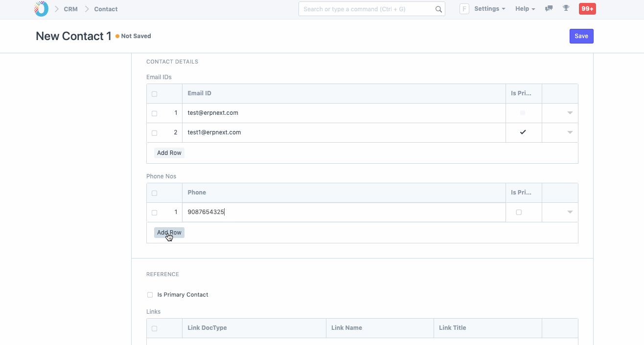Select the test1@erpnext.com row checkbox

[155, 133]
